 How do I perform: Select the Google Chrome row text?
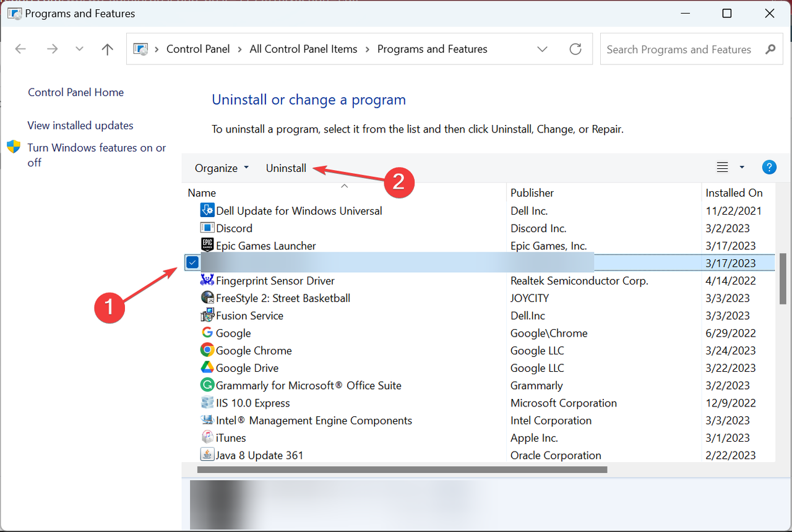coord(254,350)
